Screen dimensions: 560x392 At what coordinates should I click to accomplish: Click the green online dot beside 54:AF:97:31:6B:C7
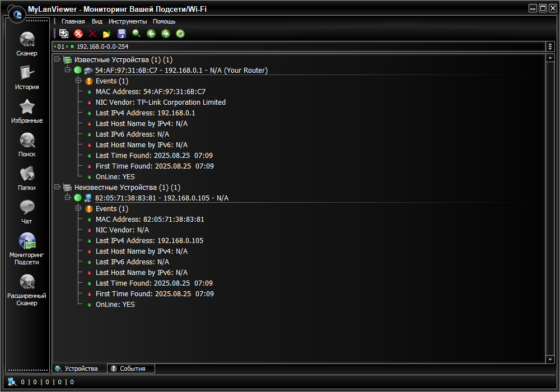pos(78,70)
